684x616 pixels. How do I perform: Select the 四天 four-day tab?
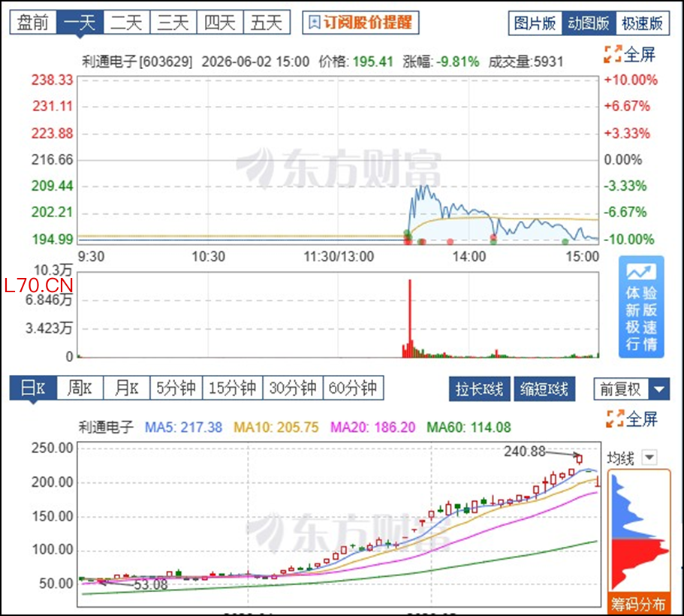pos(220,23)
